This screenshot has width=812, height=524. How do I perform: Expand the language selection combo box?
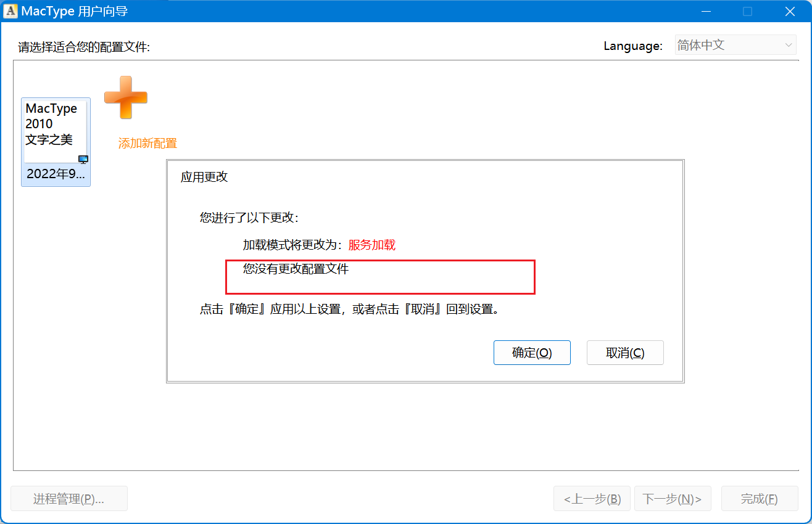point(735,45)
